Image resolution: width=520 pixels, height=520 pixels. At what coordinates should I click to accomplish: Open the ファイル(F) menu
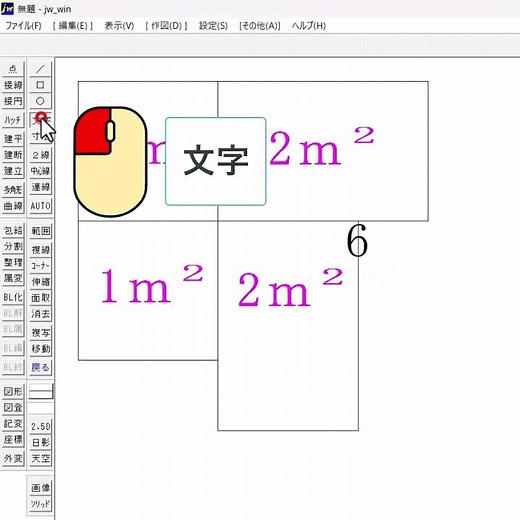coord(23,26)
